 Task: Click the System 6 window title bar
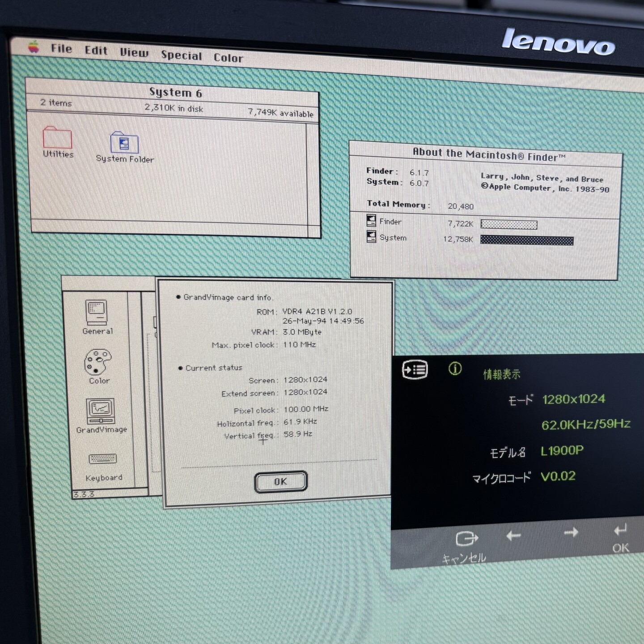click(173, 91)
